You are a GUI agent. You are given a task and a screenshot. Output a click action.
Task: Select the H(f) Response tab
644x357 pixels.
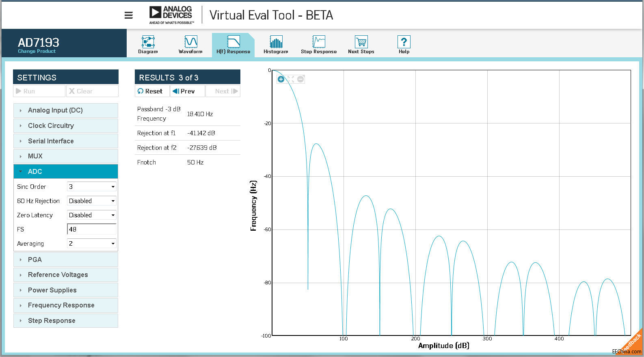click(x=233, y=45)
